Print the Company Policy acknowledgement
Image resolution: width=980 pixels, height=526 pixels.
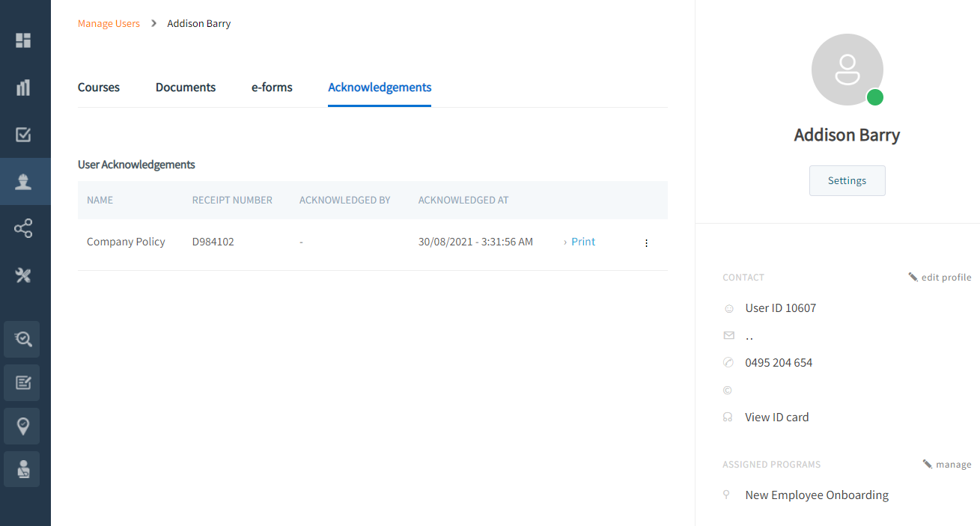582,242
